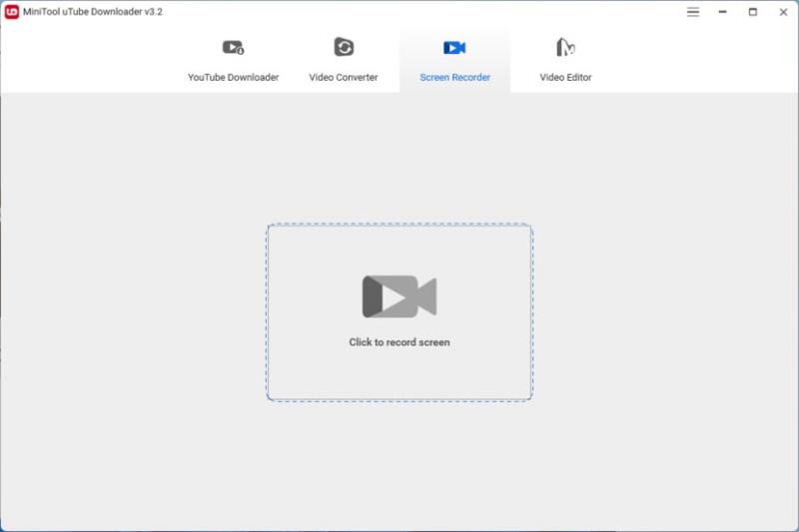The width and height of the screenshot is (799, 532).
Task: Click the MiniTool uTube Downloader app logo
Action: [x=12, y=12]
